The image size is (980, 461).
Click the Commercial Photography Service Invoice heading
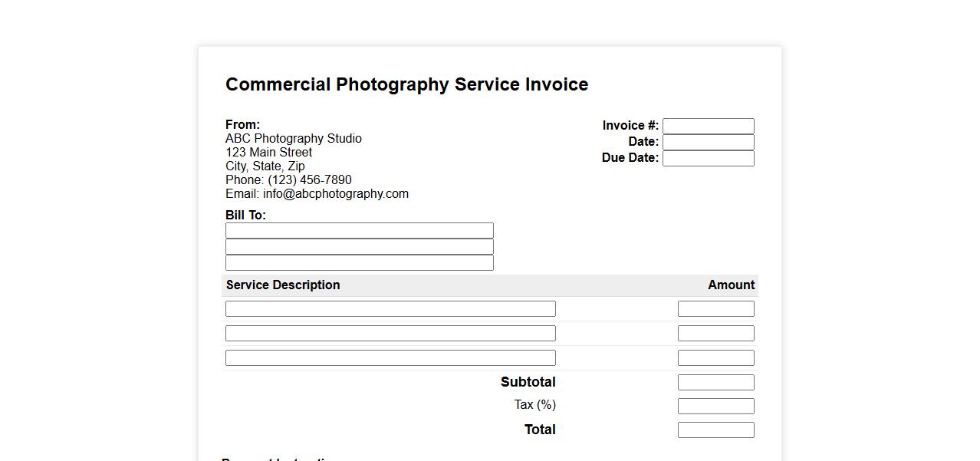click(406, 84)
